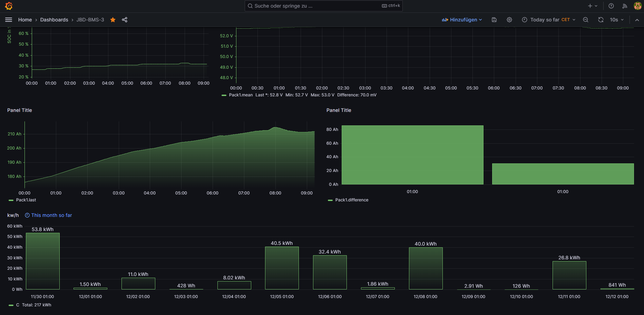This screenshot has height=315, width=644.
Task: Open the plus new-item menu
Action: click(x=592, y=6)
